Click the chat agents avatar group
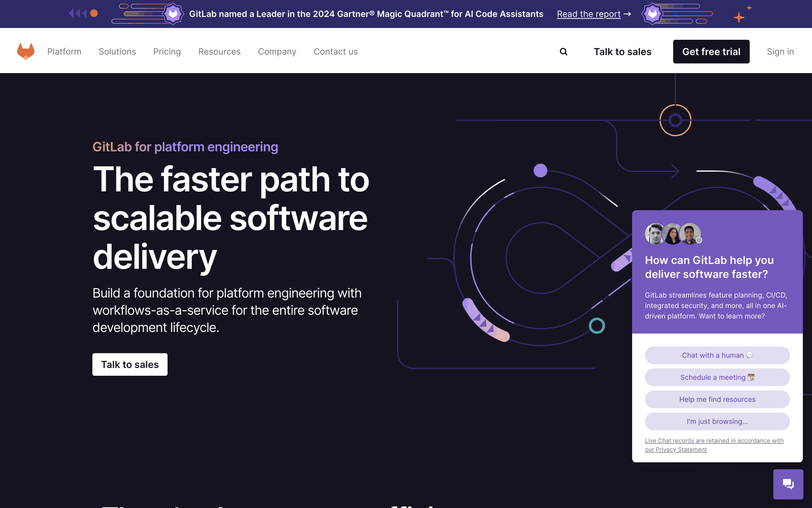The height and width of the screenshot is (508, 812). [673, 234]
